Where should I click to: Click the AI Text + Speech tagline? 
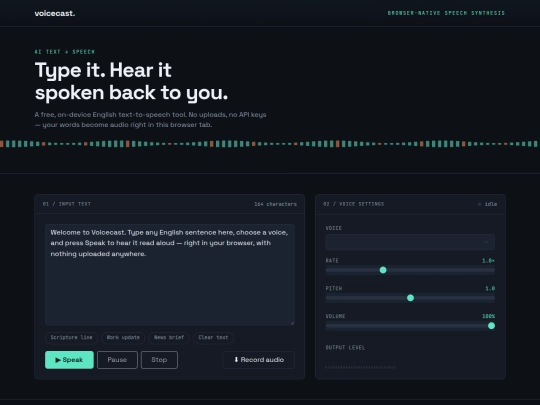65,52
